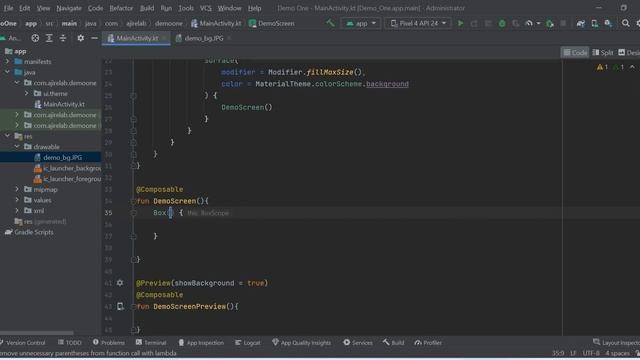Open the Services tool window
640x360 pixels.
[x=358, y=342]
